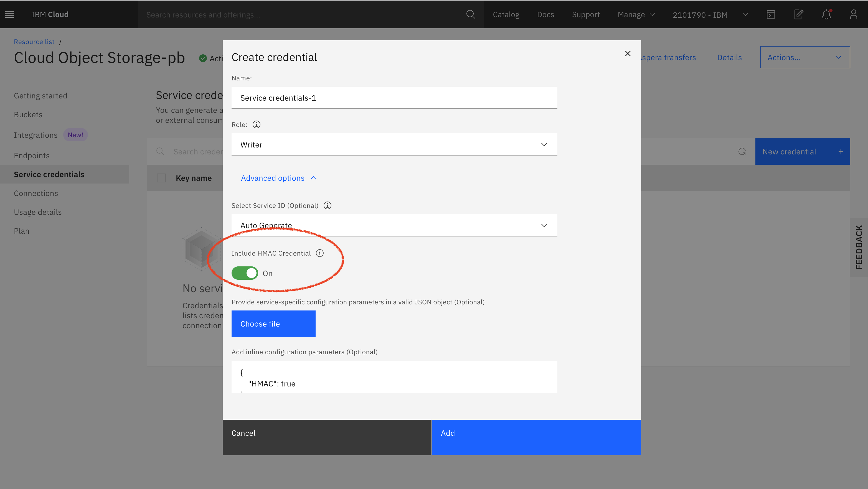
Task: Turn off the Include HMAC Credential toggle
Action: point(245,273)
